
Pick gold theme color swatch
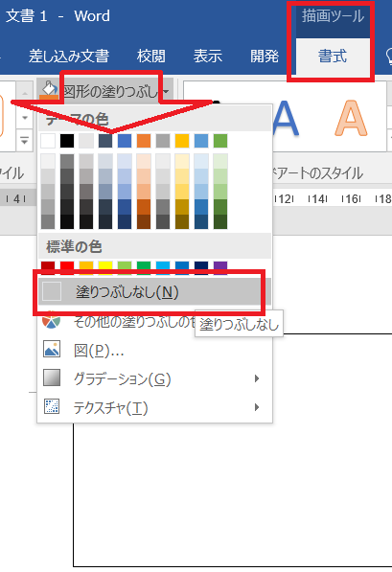click(182, 141)
